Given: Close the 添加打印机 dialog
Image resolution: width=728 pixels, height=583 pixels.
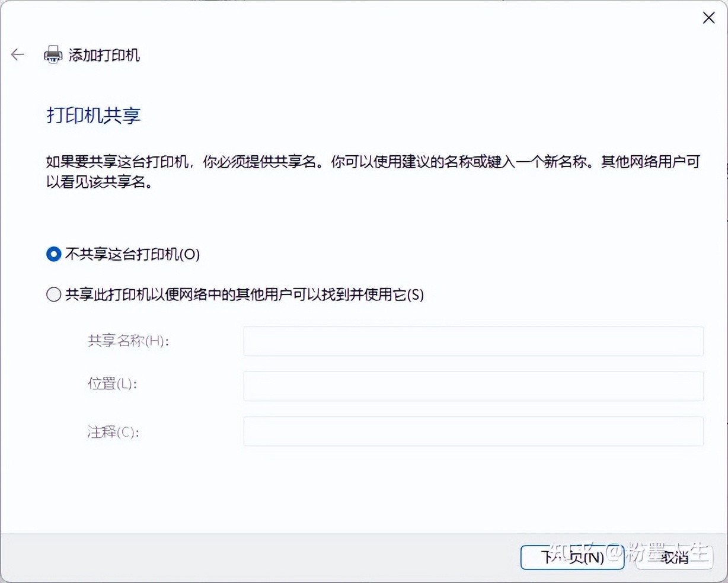Looking at the screenshot, I should pyautogui.click(x=708, y=18).
